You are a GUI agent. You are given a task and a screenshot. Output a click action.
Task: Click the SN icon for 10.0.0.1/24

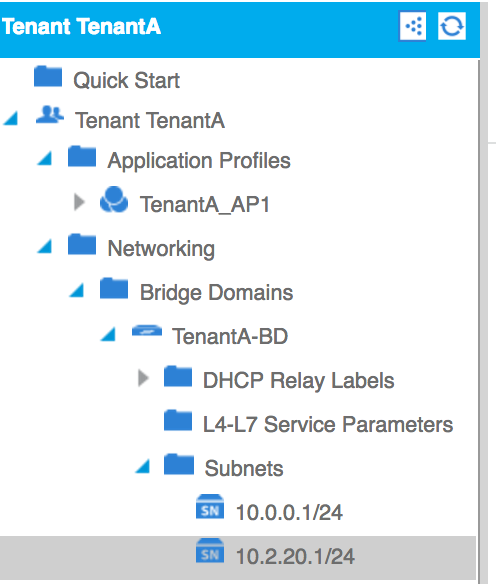coord(210,507)
